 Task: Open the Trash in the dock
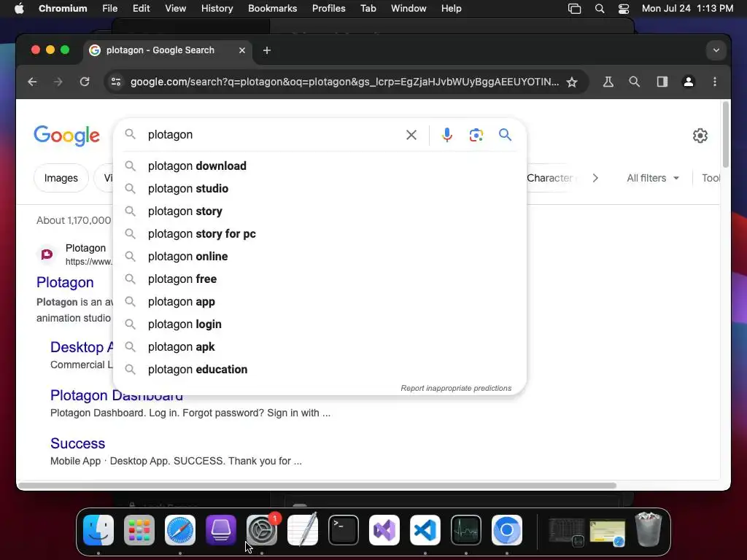point(649,529)
